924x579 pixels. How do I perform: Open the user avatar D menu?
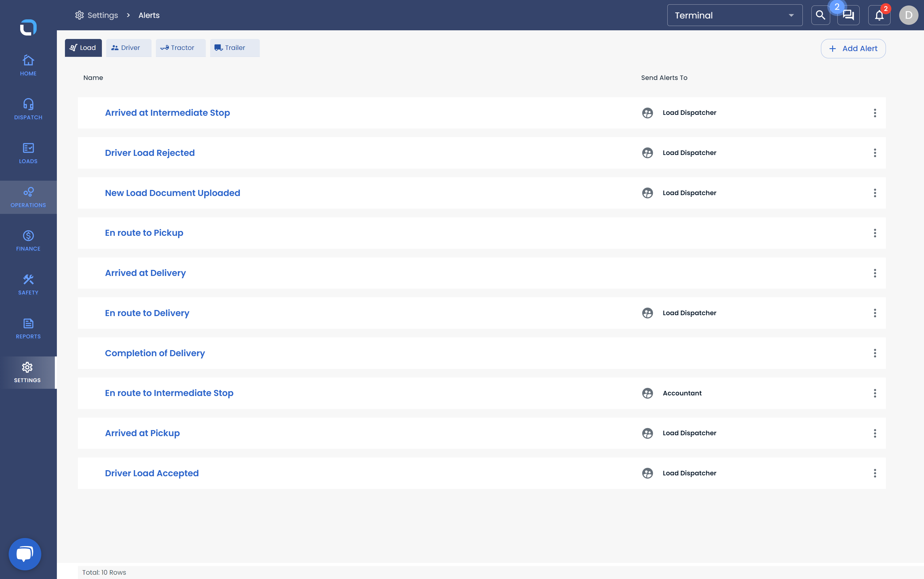(908, 15)
